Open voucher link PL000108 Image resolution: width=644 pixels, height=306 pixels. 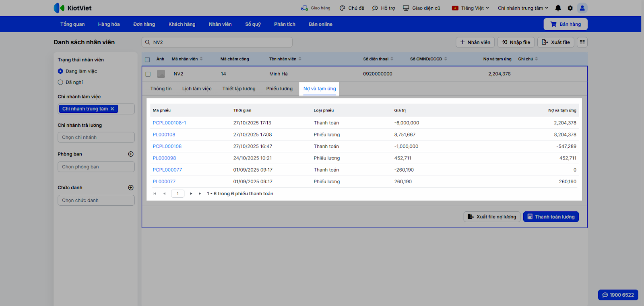tap(164, 134)
